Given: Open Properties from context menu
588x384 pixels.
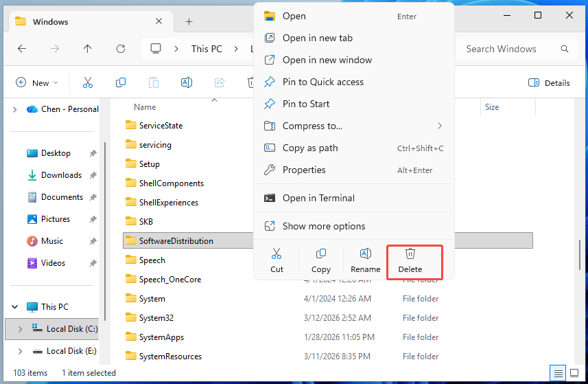Looking at the screenshot, I should click(x=353, y=170).
